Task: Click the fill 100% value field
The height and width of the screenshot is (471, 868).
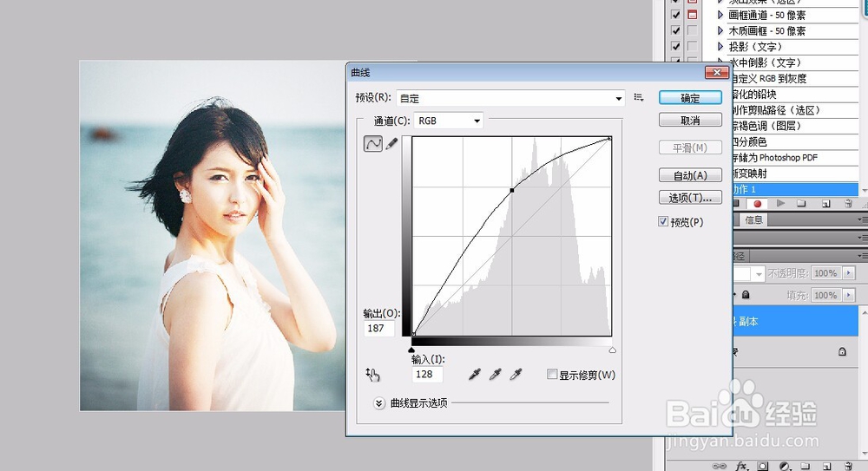Action: click(826, 295)
